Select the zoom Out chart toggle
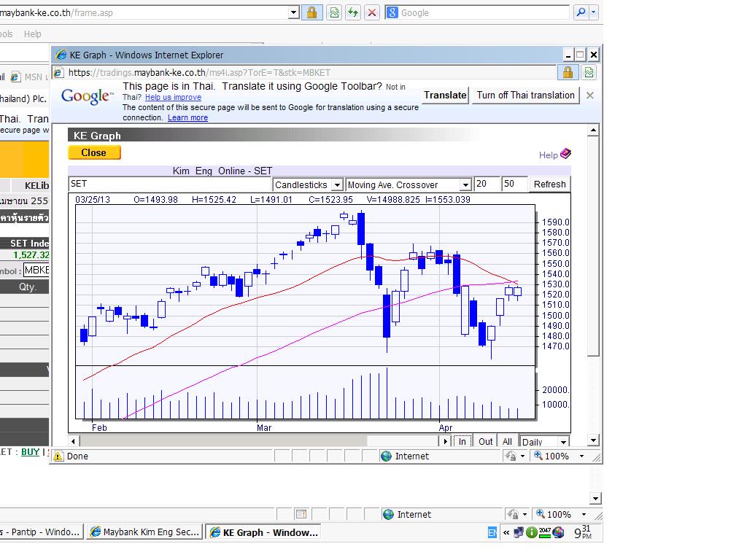Image resolution: width=747 pixels, height=560 pixels. coord(486,441)
